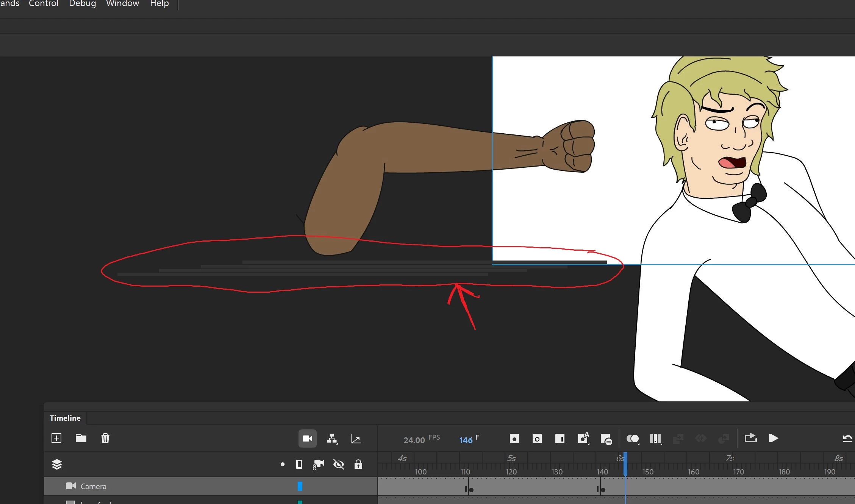Click the Remove Frame icon
Viewport: 855px width, 504px height.
pos(606,439)
